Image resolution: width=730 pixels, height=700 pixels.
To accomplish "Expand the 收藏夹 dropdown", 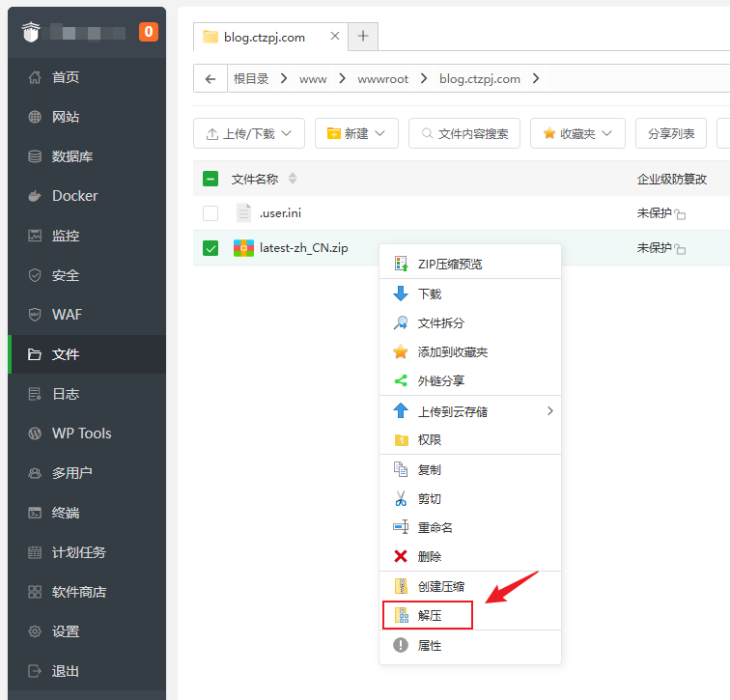I will coord(577,134).
